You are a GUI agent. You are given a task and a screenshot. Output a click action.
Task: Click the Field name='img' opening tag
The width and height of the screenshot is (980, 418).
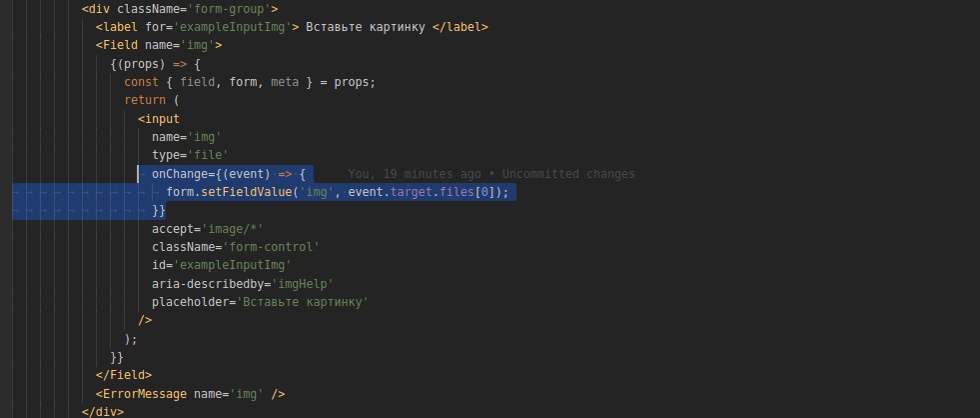159,46
